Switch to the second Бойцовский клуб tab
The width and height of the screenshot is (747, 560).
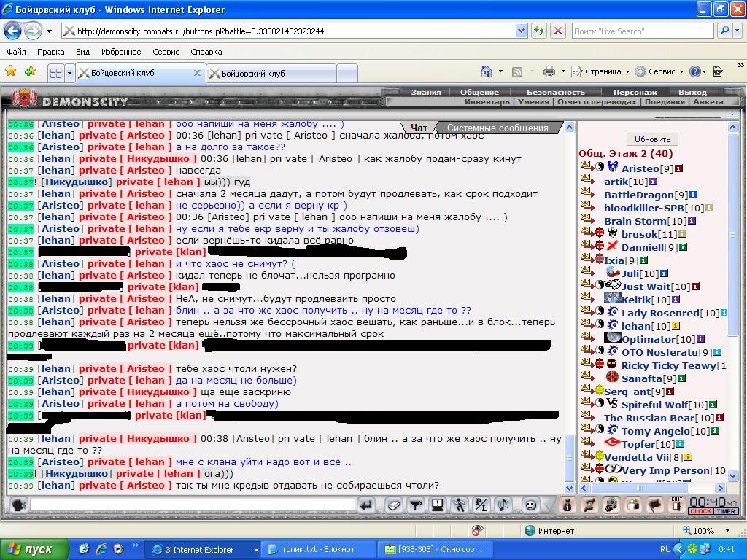click(271, 74)
